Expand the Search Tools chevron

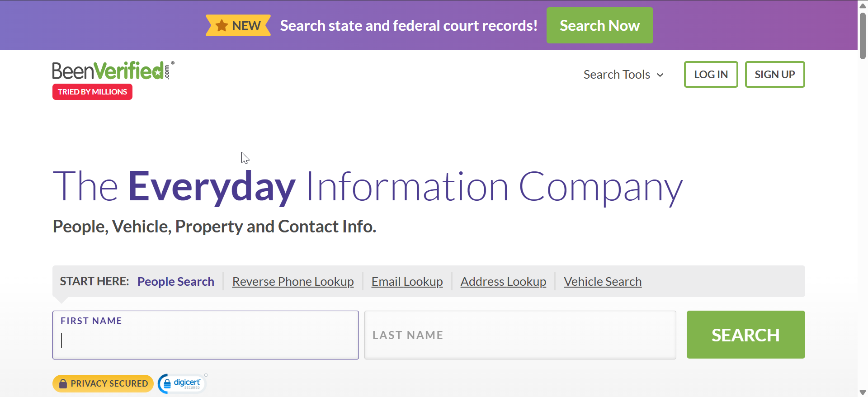660,75
